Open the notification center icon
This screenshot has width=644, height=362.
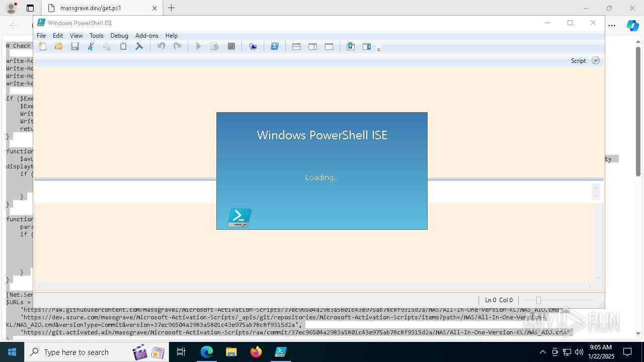627,352
